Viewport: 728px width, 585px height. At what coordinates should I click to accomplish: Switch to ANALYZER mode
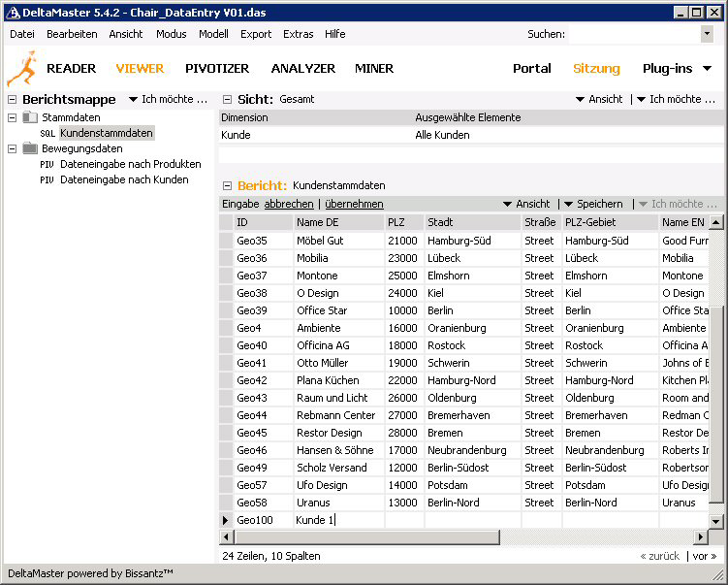(x=302, y=69)
